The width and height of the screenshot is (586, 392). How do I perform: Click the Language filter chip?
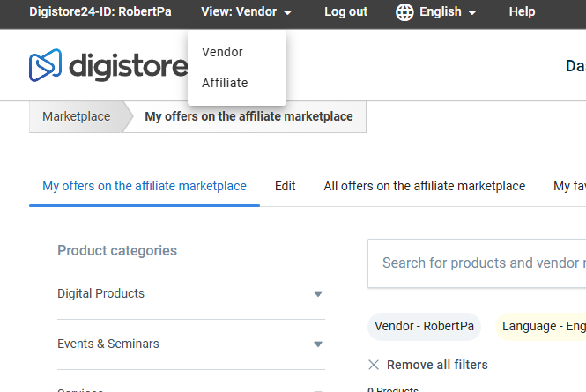540,326
